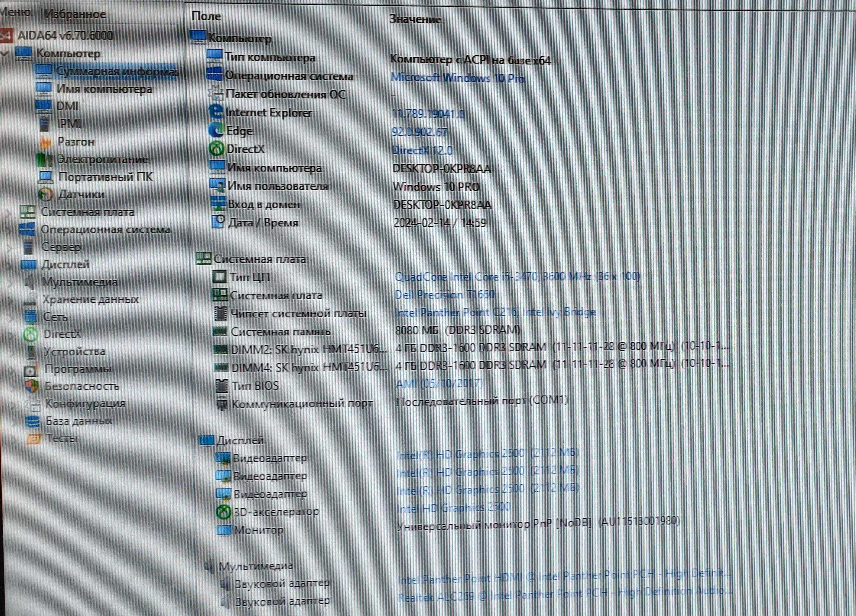Viewport: 856px width, 616px height.
Task: Click the Безопасность shield icon
Action: (x=32, y=387)
